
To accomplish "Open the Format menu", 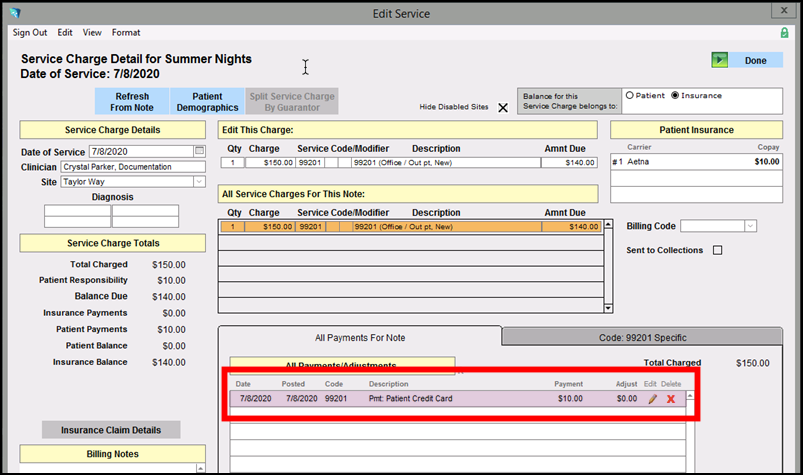I will point(126,32).
